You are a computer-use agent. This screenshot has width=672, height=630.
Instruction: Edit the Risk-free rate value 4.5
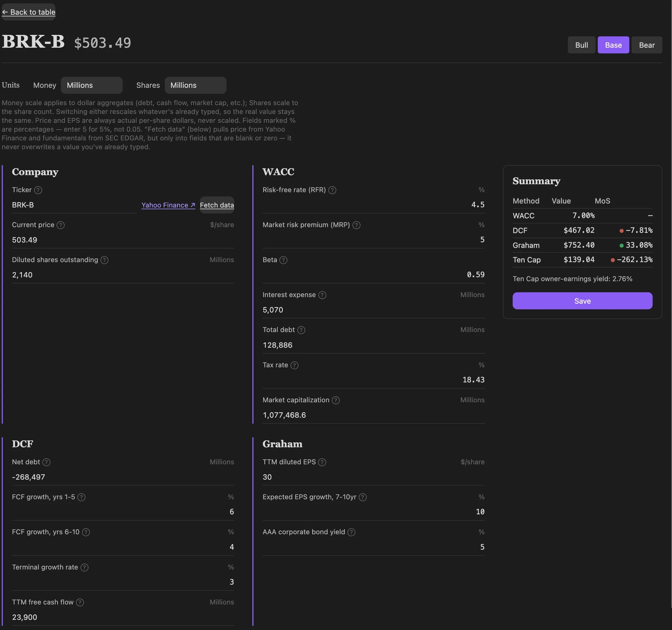(373, 205)
